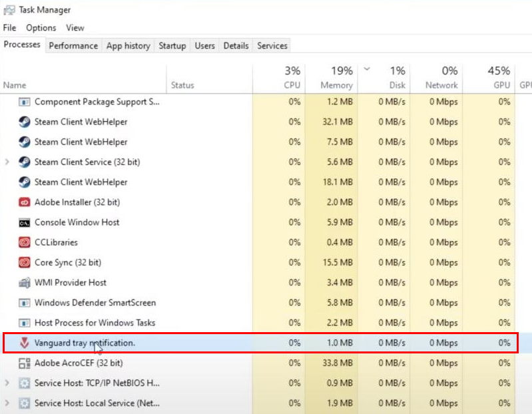Screen dimensions: 532x414
Task: Open the View menu
Action: point(75,28)
